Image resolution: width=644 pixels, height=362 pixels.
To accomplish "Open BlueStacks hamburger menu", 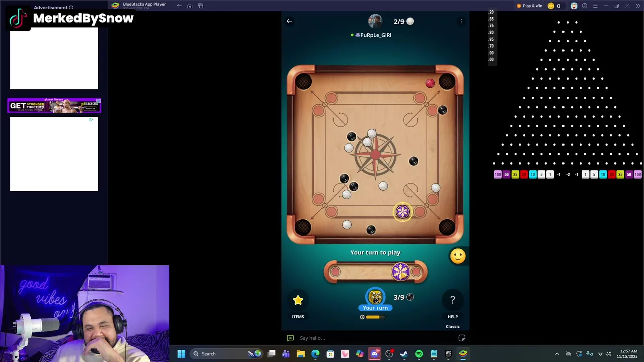I will [595, 6].
